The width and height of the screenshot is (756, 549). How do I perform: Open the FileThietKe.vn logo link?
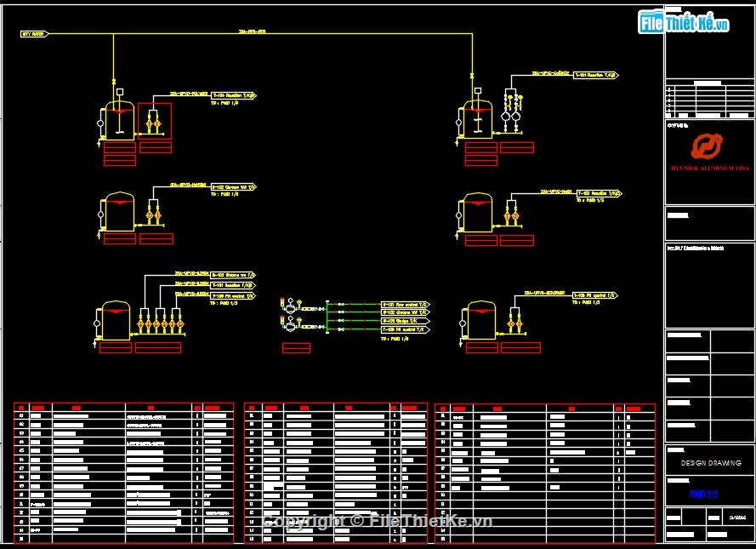(685, 23)
